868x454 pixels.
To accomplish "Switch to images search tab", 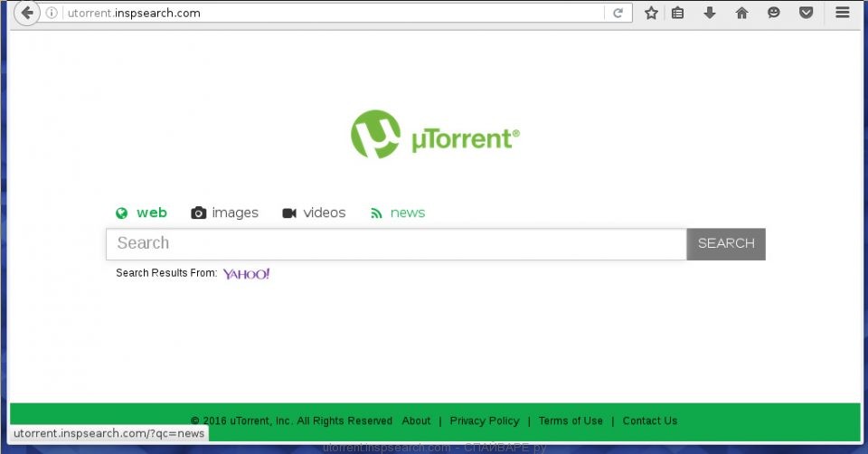I will [225, 213].
